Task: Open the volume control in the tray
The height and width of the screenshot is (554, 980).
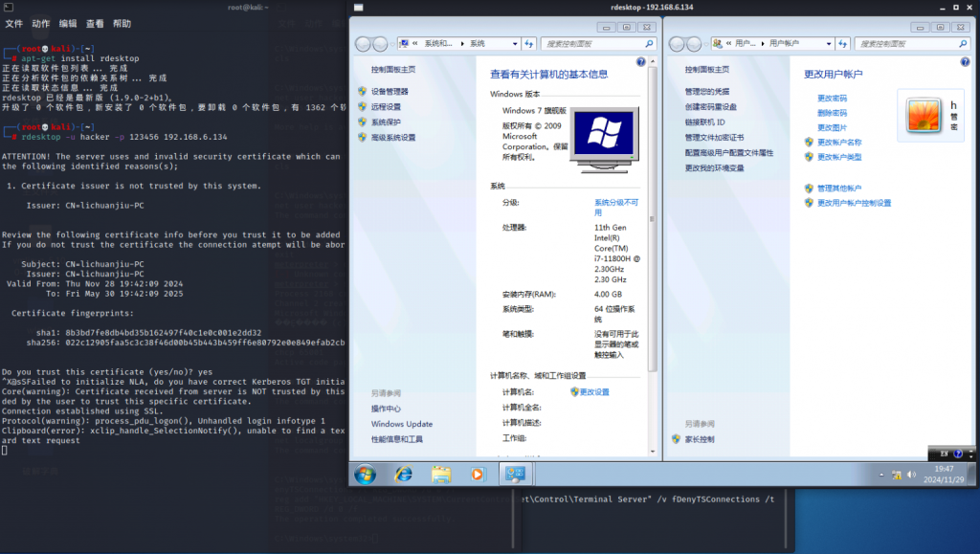Action: tap(911, 475)
